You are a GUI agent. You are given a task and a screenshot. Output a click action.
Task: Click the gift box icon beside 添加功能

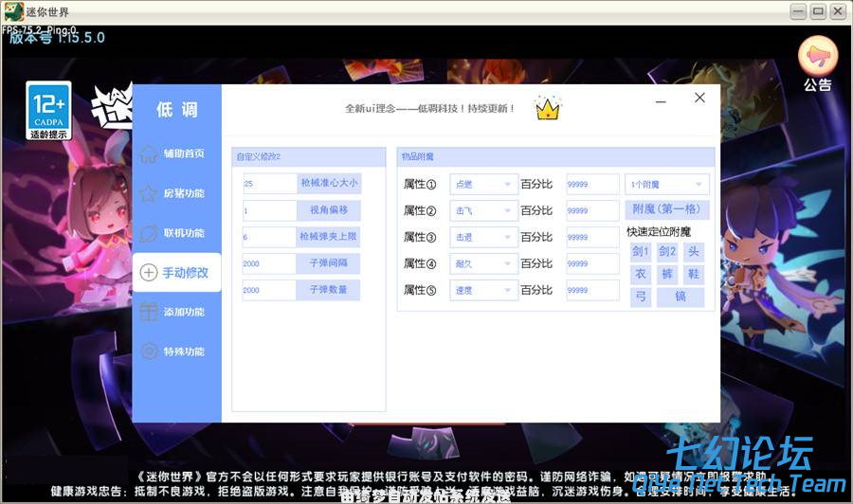pyautogui.click(x=148, y=312)
